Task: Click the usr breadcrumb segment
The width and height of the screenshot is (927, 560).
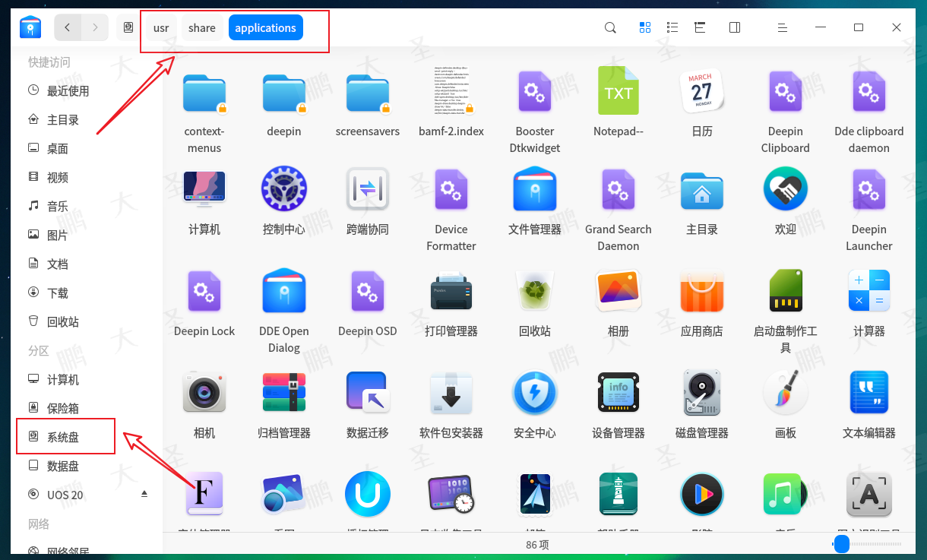Action: (x=161, y=27)
